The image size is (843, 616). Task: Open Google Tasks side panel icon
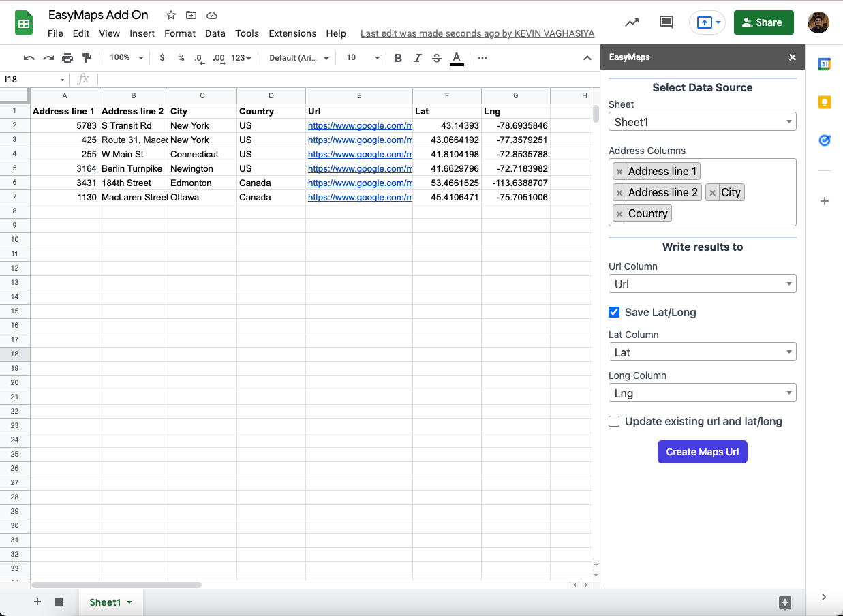[x=824, y=140]
